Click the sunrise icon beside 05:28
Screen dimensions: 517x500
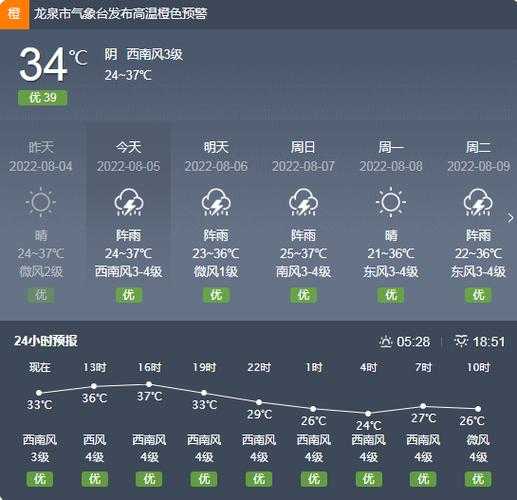385,342
